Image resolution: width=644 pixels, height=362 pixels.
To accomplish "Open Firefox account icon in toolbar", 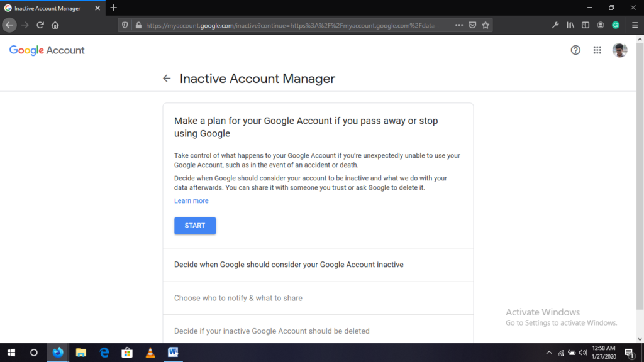I will (601, 25).
